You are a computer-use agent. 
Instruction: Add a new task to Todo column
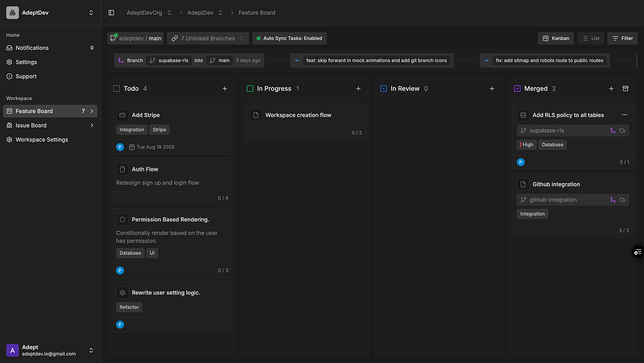coord(225,89)
